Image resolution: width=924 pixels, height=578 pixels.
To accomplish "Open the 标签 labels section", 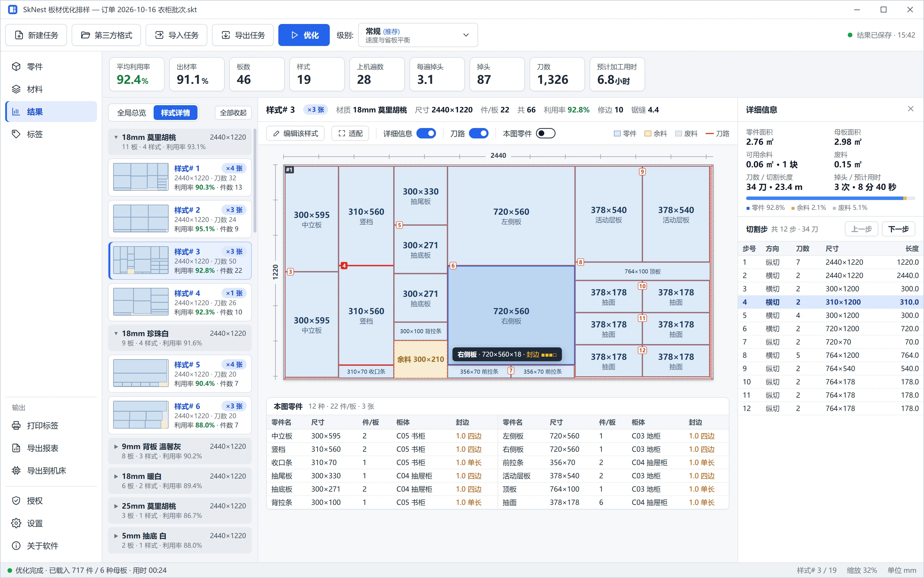I will (51, 134).
